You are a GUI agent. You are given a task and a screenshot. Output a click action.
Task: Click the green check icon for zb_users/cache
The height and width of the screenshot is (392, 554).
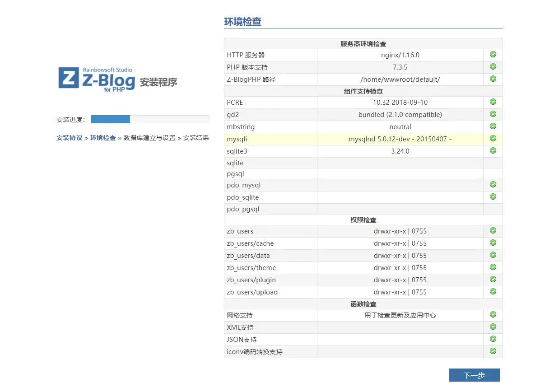[493, 243]
